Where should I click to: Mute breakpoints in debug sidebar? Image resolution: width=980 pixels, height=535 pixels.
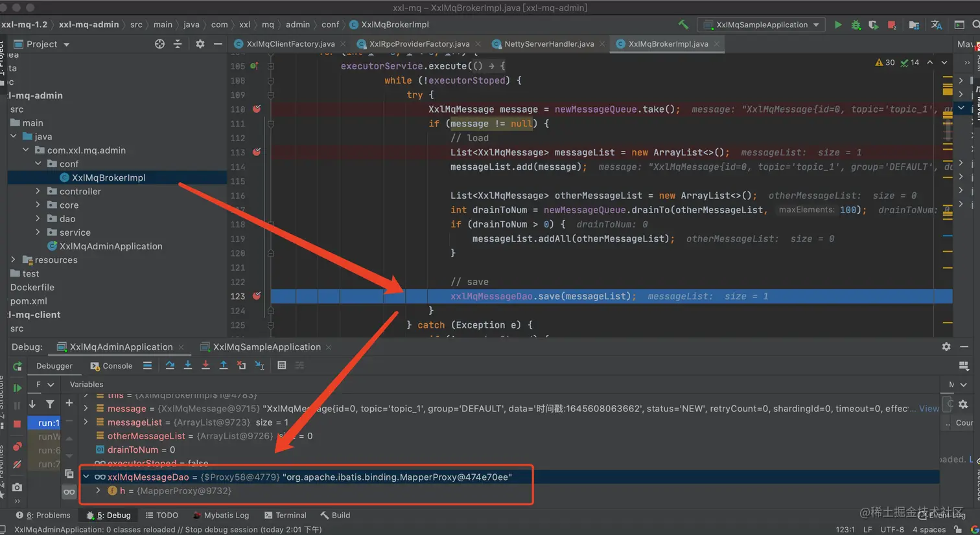pos(17,464)
